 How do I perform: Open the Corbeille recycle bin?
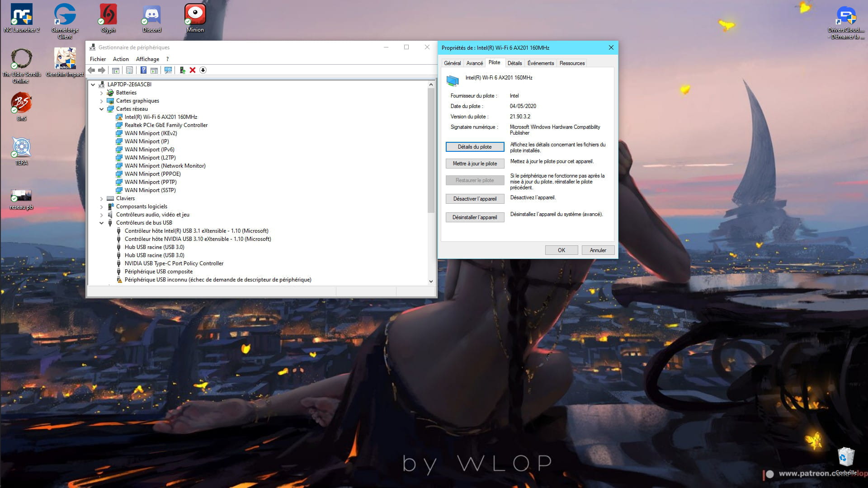pyautogui.click(x=846, y=461)
